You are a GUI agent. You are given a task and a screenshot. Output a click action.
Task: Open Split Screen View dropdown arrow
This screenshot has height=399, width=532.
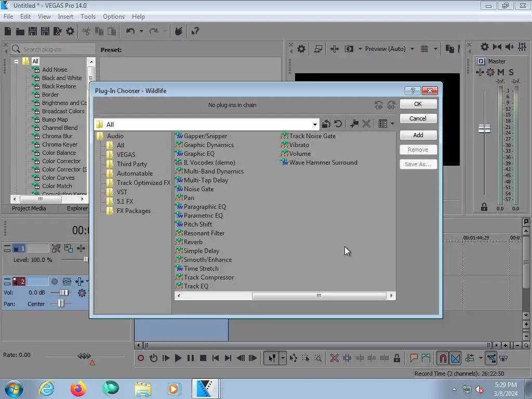point(360,49)
